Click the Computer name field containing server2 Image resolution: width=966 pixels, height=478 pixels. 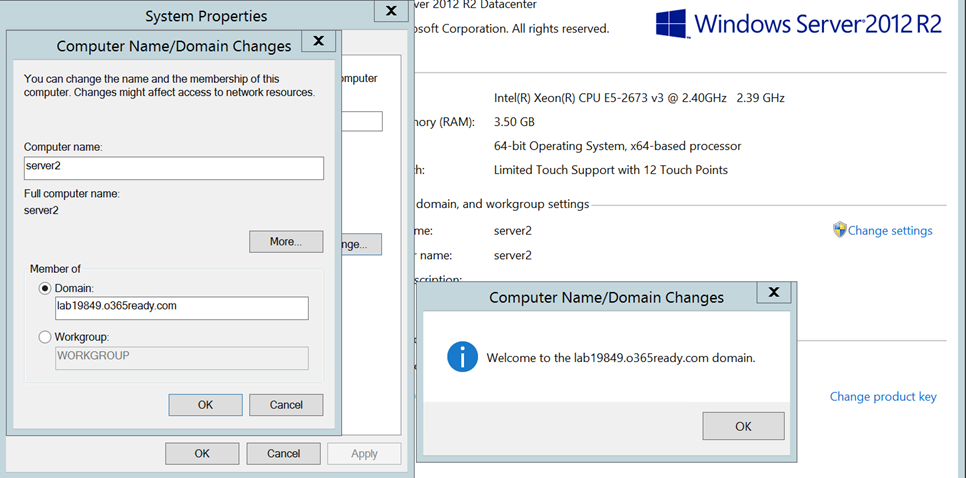click(x=174, y=168)
